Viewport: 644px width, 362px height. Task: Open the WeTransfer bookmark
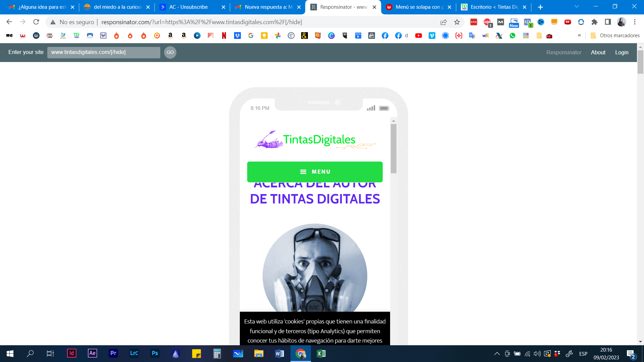point(9,36)
